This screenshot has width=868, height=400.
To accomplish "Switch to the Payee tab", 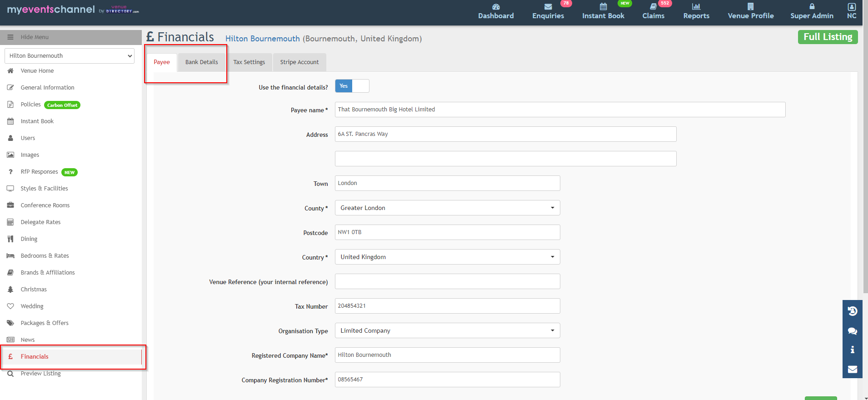I will (x=162, y=62).
